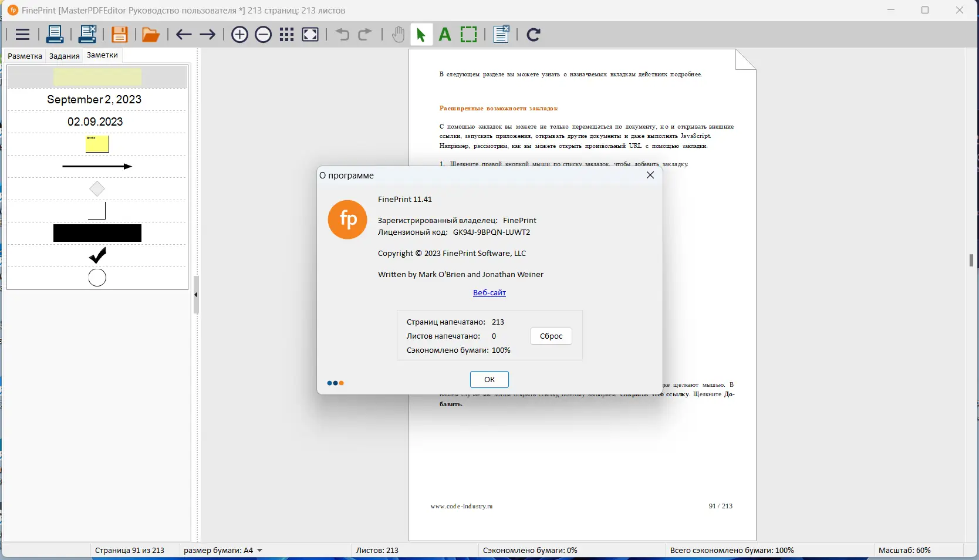Click the vertical scrollbar thumb at right

click(971, 260)
